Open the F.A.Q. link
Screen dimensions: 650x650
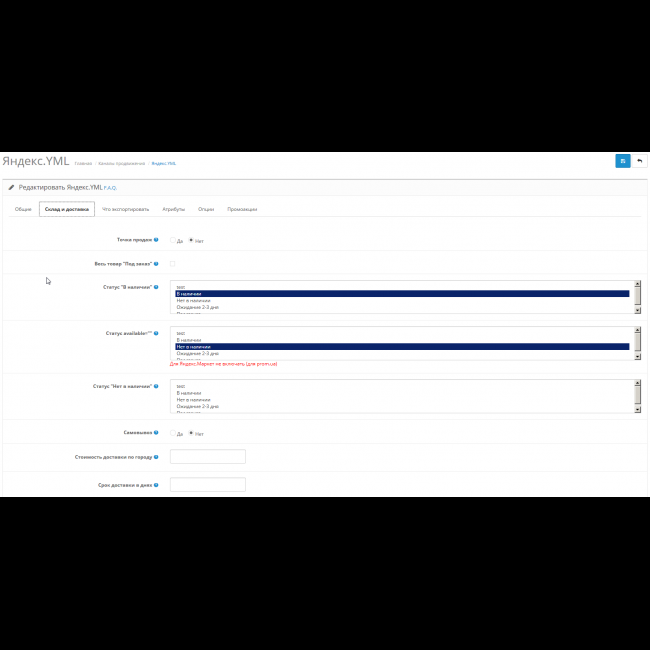tap(111, 188)
